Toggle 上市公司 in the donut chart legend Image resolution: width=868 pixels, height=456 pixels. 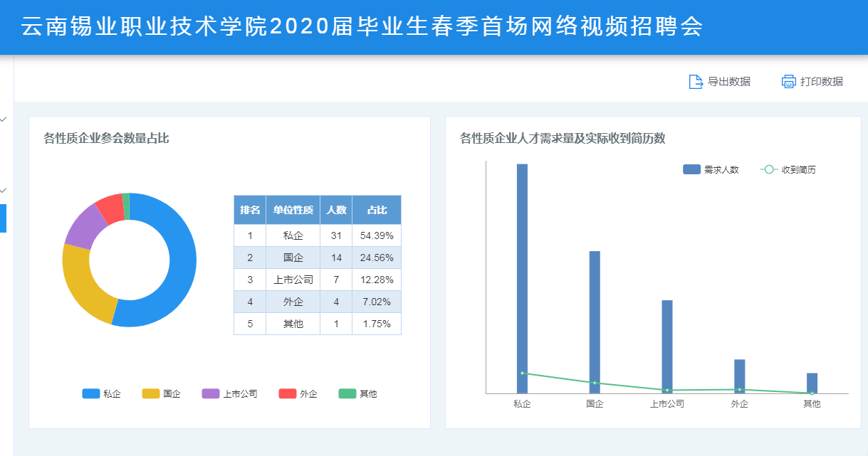click(211, 393)
